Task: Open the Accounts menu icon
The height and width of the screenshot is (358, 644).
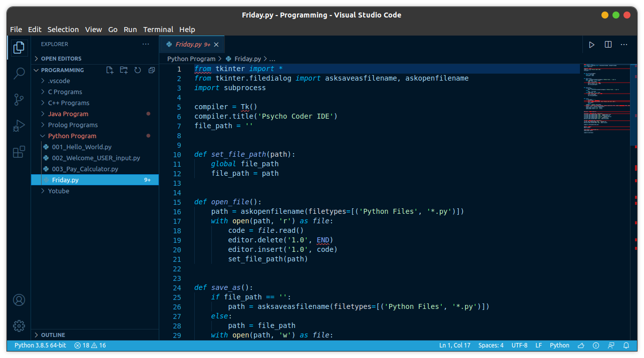Action: point(19,300)
